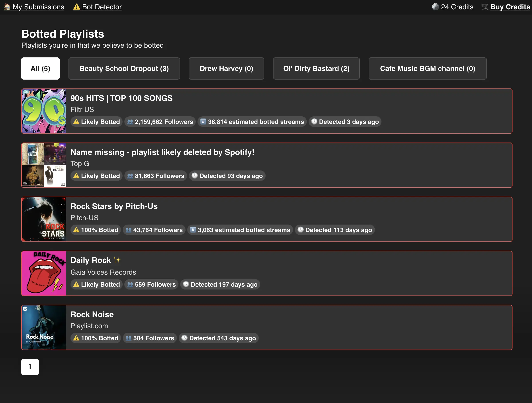
Task: Switch to the Beauty School Dropout (3) tab
Action: 124,68
